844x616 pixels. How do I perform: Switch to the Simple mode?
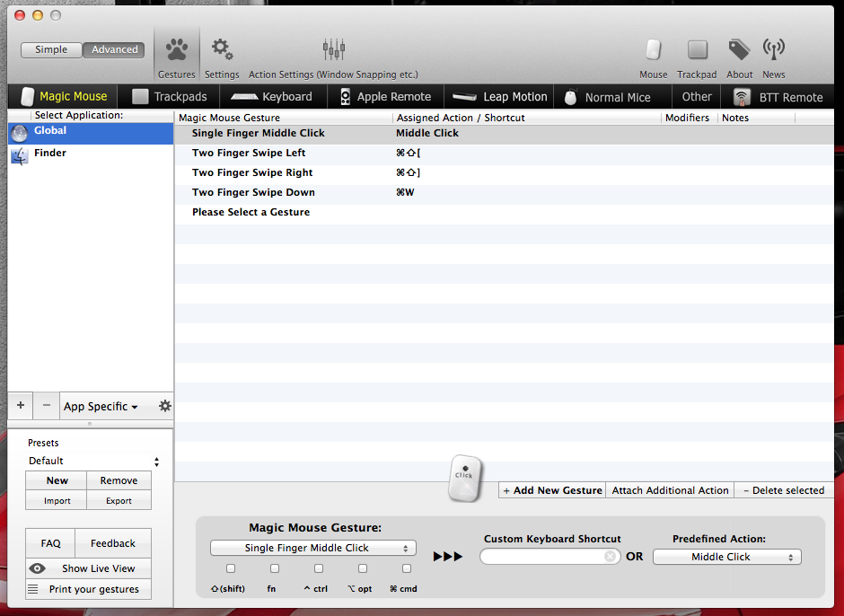pos(51,49)
